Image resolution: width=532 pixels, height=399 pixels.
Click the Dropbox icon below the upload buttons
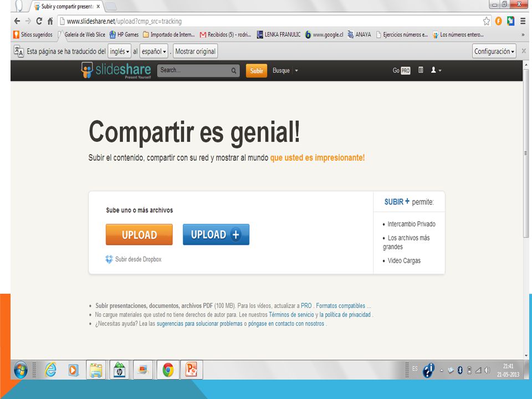tap(109, 259)
